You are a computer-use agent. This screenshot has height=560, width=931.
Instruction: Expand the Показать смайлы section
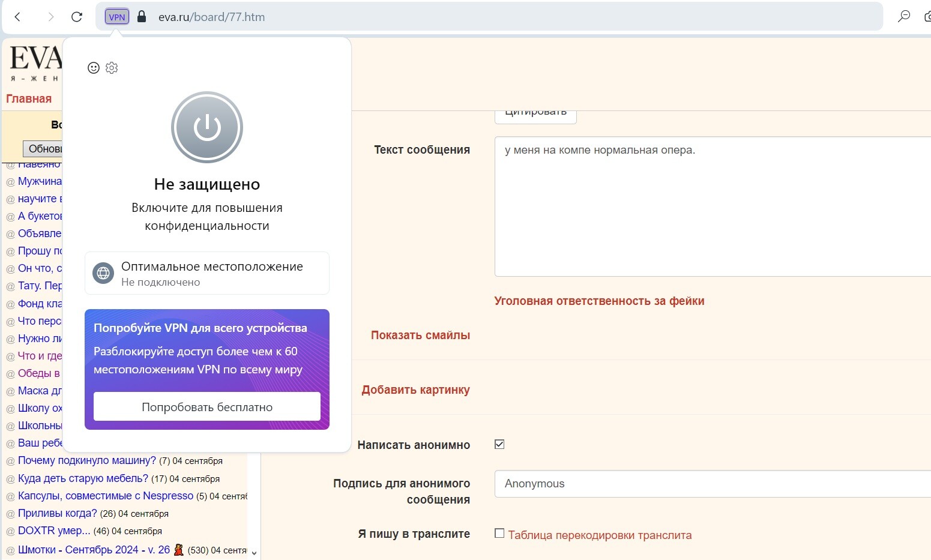[x=420, y=335]
